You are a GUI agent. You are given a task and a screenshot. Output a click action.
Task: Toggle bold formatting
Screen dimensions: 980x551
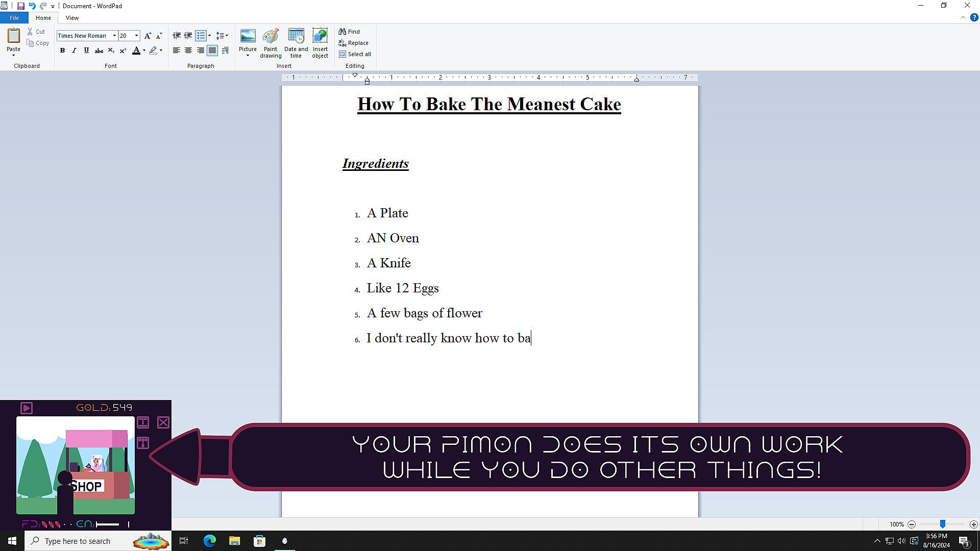click(x=62, y=51)
